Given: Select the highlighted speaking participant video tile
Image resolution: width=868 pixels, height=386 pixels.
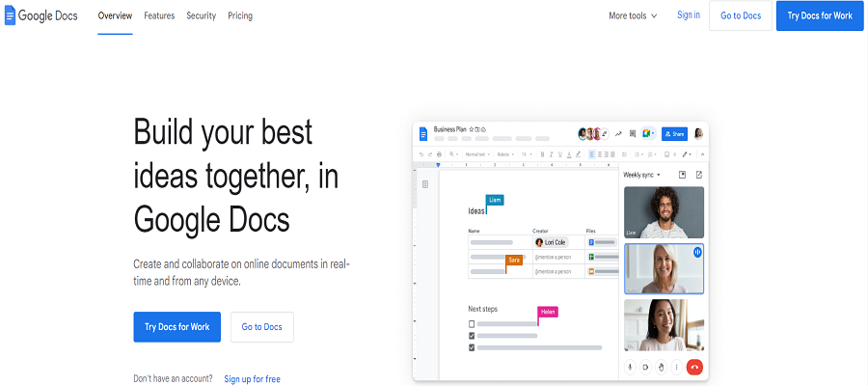Looking at the screenshot, I should pos(664,268).
